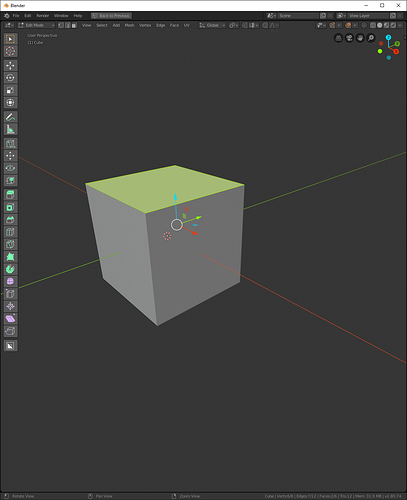Click the Back to Previous button

click(111, 16)
